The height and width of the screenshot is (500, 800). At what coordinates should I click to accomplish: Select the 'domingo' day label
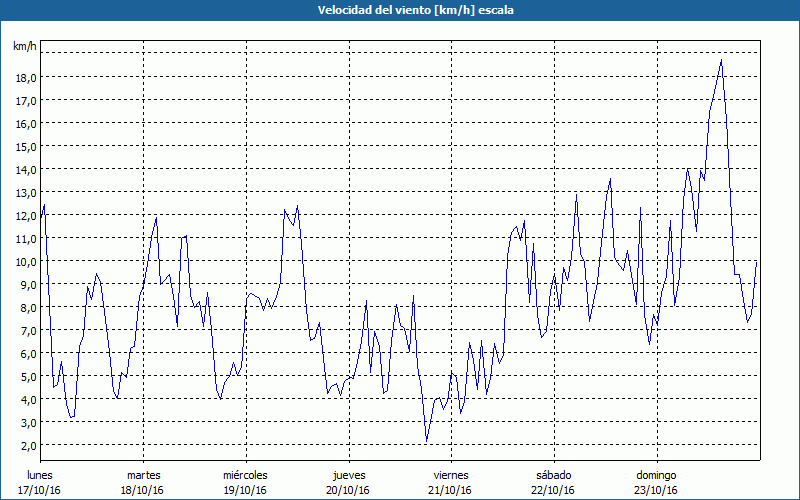point(656,475)
